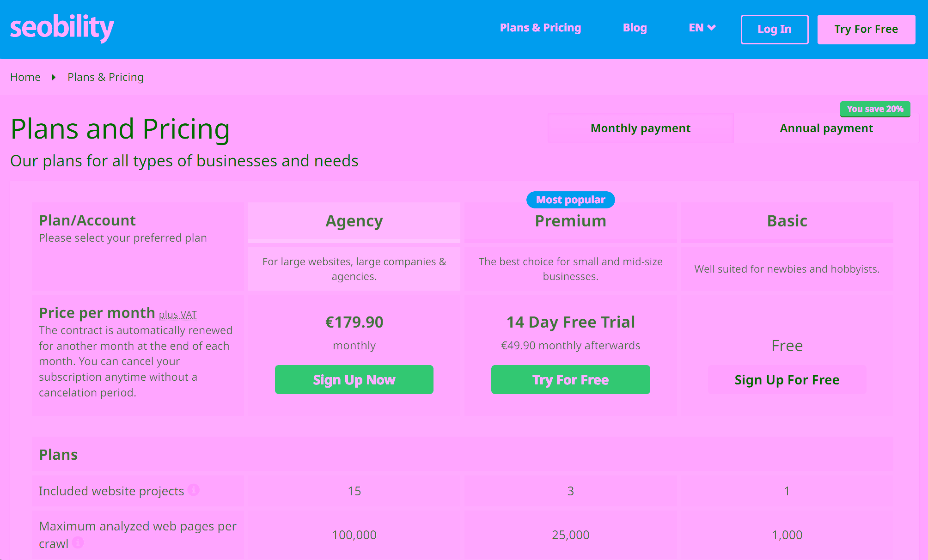
Task: Click the Plans & Pricing breadcrumb
Action: 105,77
